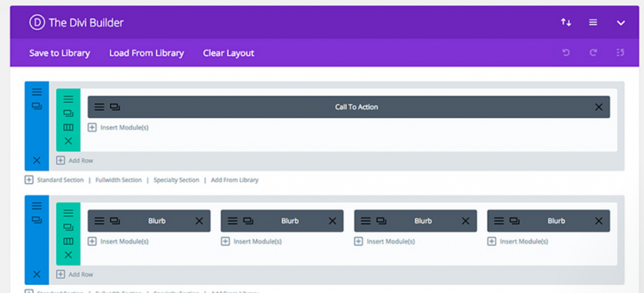Open the history list icon in toolbar
This screenshot has width=644, height=293.
[621, 53]
